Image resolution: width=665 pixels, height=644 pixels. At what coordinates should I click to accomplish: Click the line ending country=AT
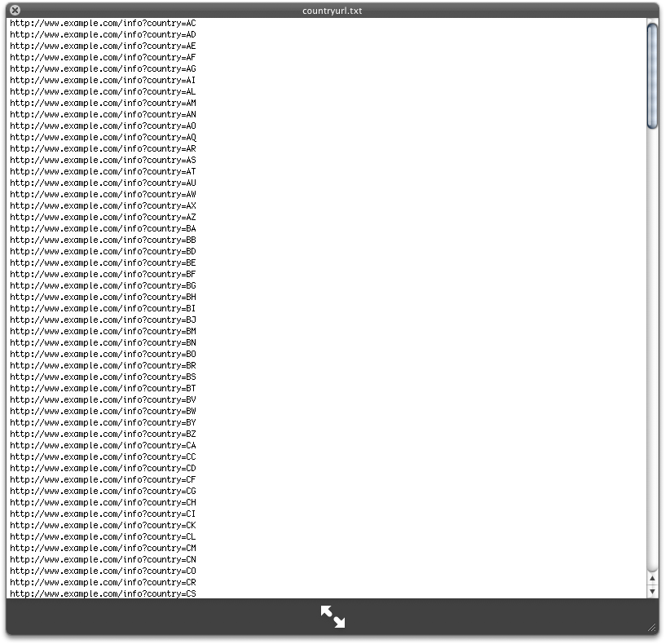tap(103, 172)
